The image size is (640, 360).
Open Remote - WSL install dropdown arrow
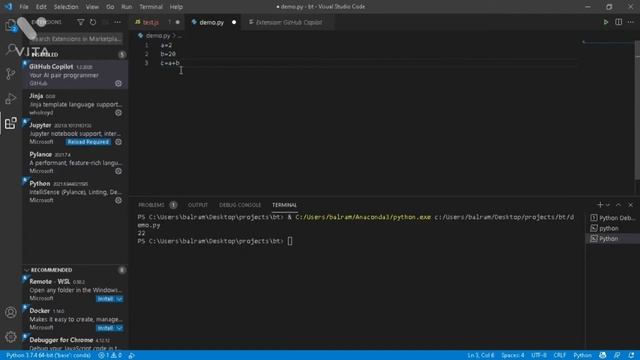click(x=120, y=299)
